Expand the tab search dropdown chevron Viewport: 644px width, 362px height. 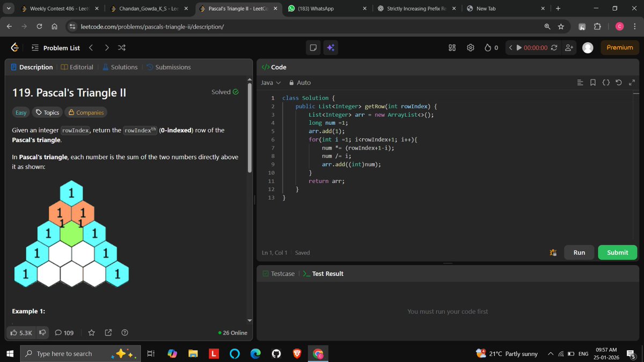pos(8,9)
